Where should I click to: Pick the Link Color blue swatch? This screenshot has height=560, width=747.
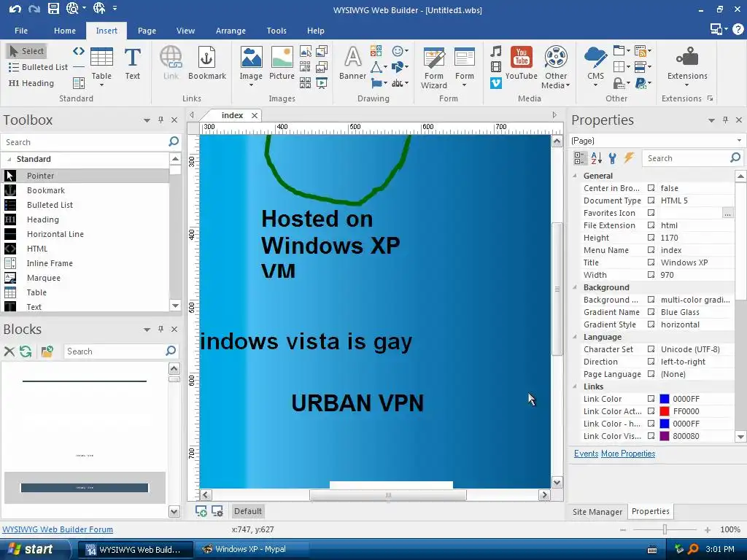tap(665, 399)
